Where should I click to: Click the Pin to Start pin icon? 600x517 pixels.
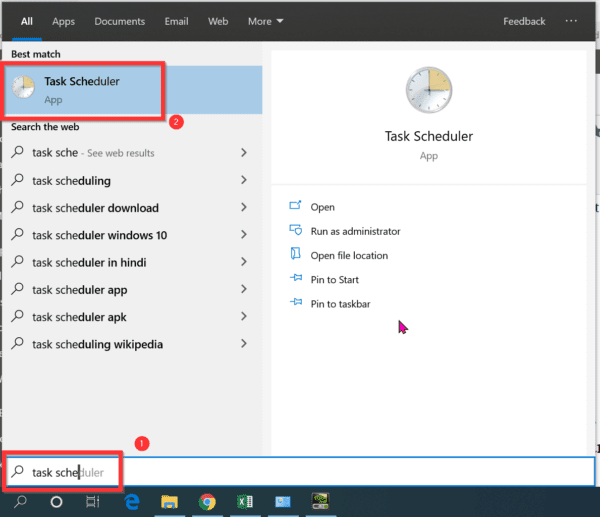click(296, 277)
